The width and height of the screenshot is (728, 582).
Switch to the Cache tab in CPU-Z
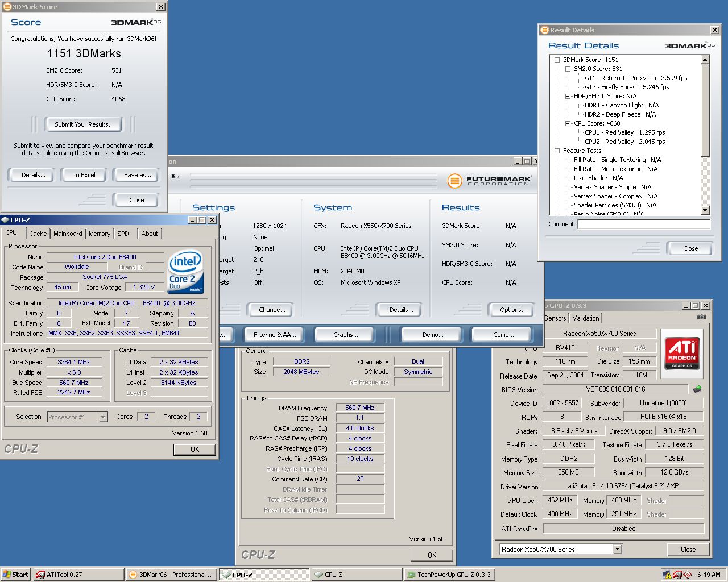pyautogui.click(x=38, y=234)
